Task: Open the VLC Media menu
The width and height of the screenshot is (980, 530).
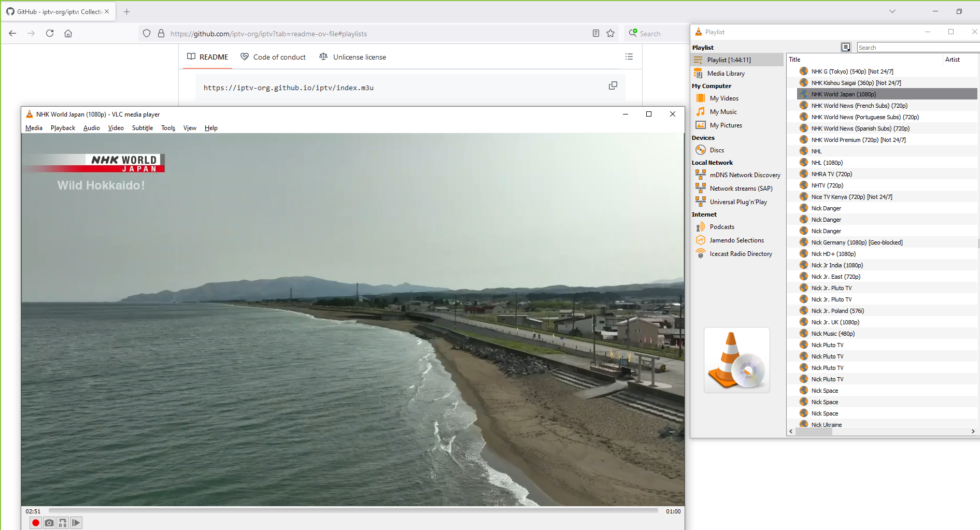Action: pos(34,128)
